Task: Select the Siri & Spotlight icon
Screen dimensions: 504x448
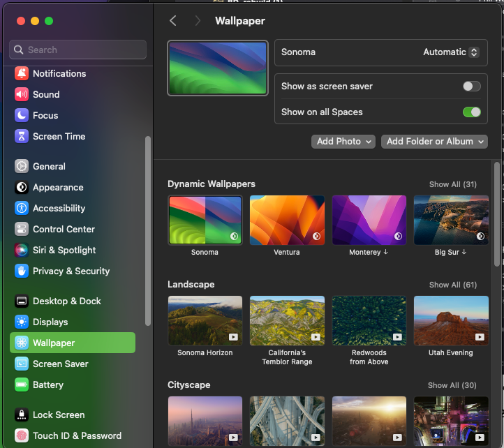Action: [22, 250]
